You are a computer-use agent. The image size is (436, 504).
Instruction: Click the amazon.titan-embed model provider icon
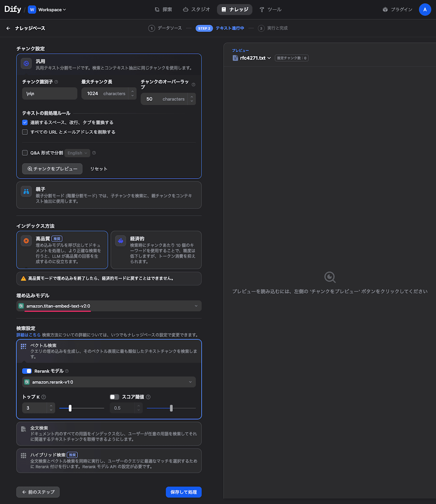[x=21, y=306]
